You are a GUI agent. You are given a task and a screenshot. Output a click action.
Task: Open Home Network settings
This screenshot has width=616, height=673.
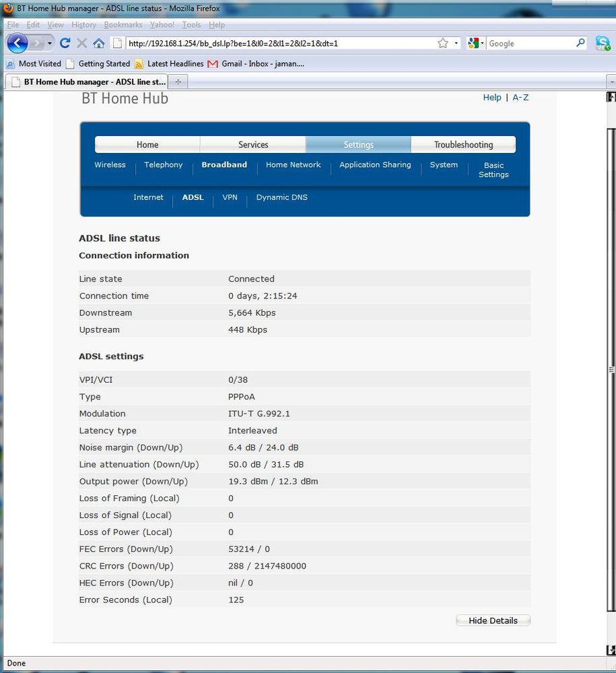coord(294,165)
